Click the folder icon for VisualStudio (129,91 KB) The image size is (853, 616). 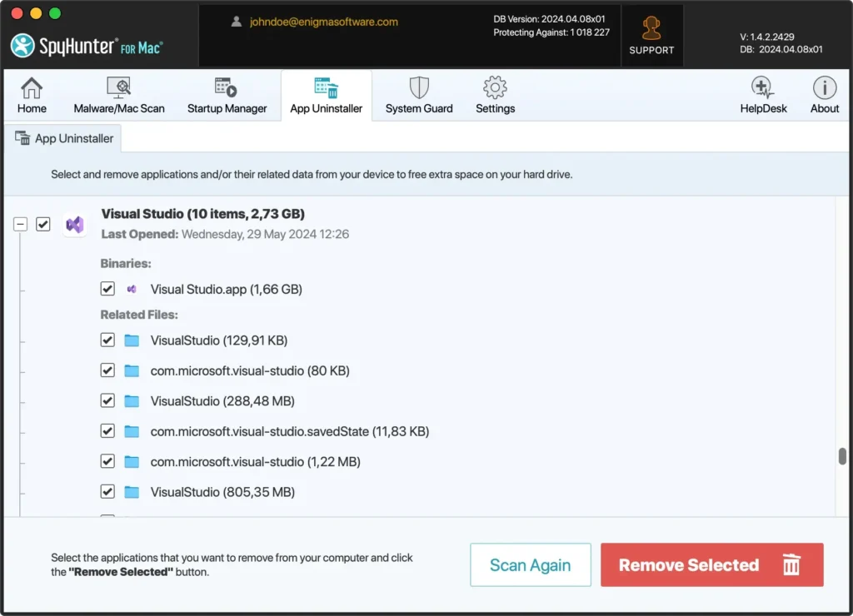(132, 340)
